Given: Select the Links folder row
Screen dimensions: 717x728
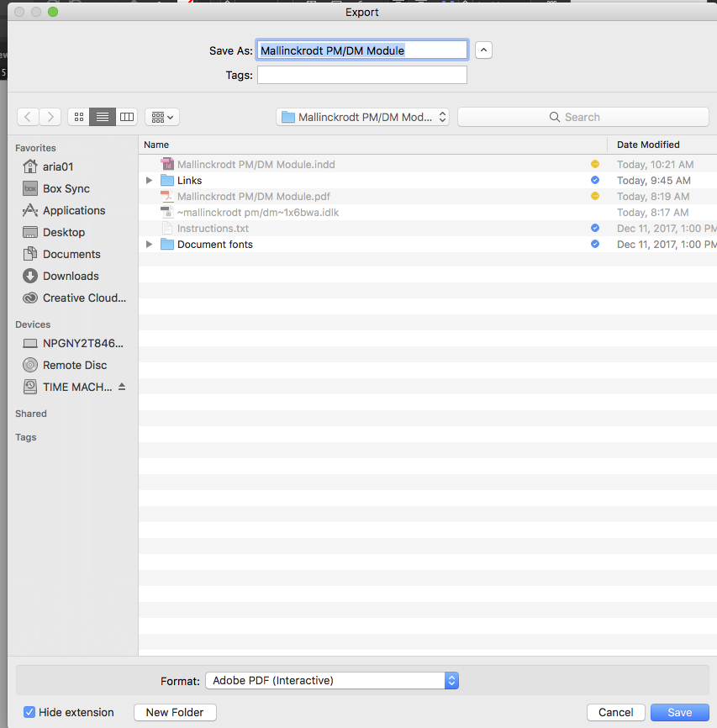Looking at the screenshot, I should 428,180.
